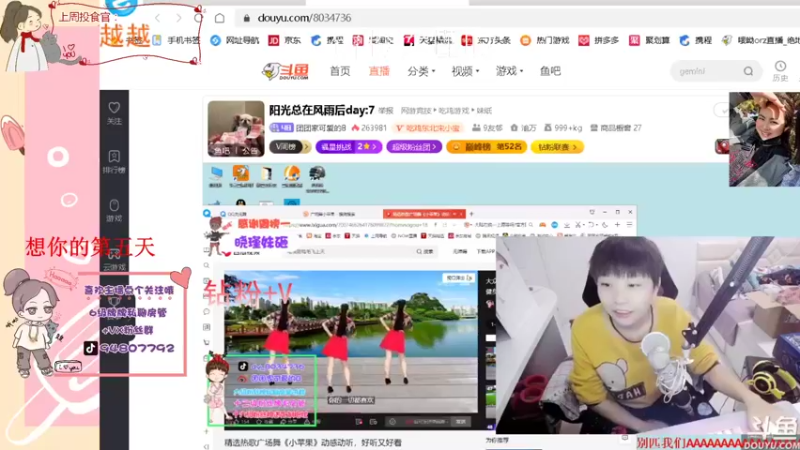Image resolution: width=800 pixels, height=450 pixels.
Task: Expand the 视频 dropdown menu
Action: pyautogui.click(x=465, y=71)
